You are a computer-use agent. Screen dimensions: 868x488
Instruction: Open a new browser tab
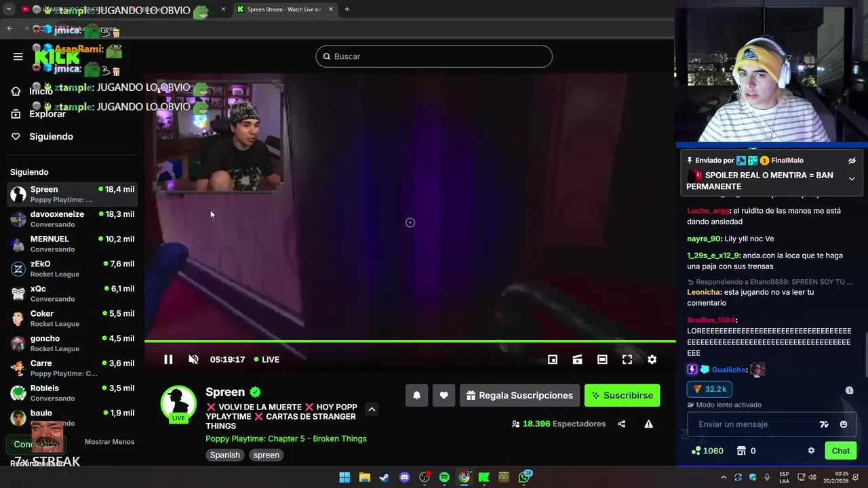(x=347, y=9)
